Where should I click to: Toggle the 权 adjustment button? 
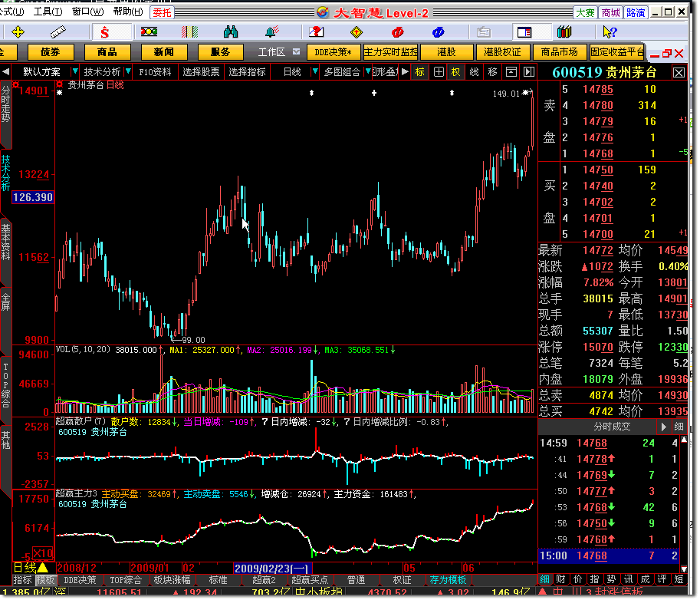tap(455, 72)
